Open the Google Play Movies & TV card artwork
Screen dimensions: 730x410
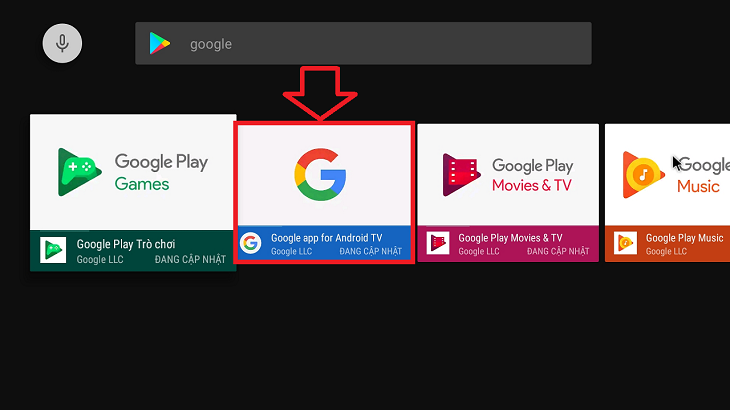tap(508, 175)
